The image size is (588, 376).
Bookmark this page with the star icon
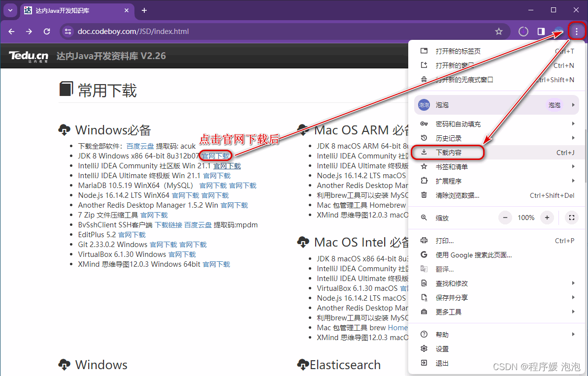coord(498,31)
